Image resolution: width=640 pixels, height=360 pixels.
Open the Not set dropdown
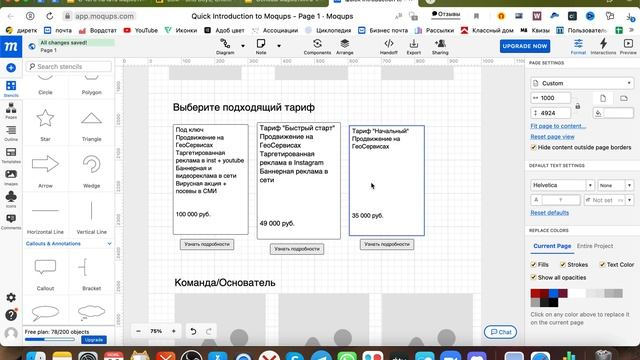tap(609, 200)
